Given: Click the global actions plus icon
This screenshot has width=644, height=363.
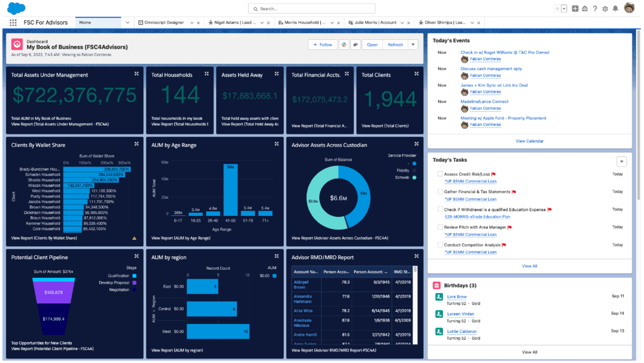Looking at the screenshot, I should coord(575,9).
